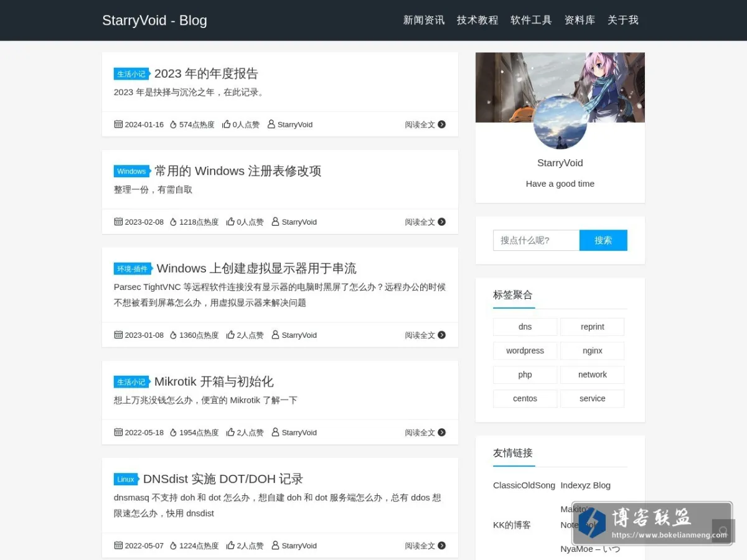Open ClassicOldSong friend link
The width and height of the screenshot is (747, 560).
524,485
